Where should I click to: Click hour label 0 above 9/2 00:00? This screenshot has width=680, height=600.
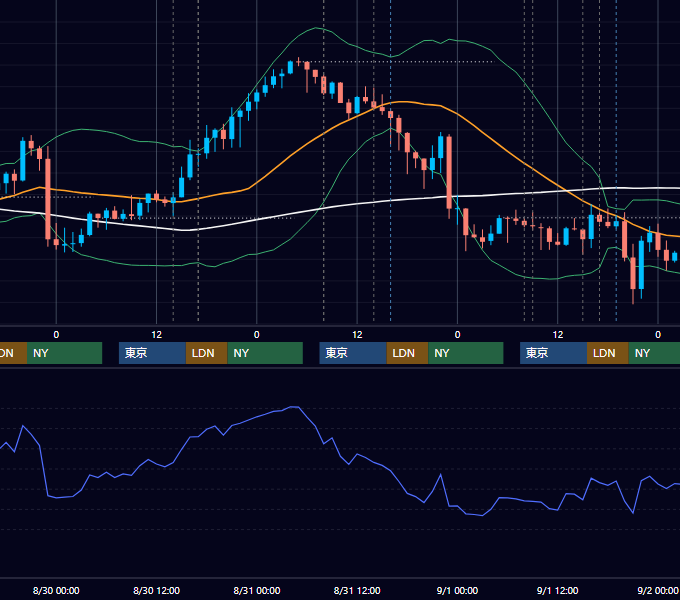pos(658,335)
